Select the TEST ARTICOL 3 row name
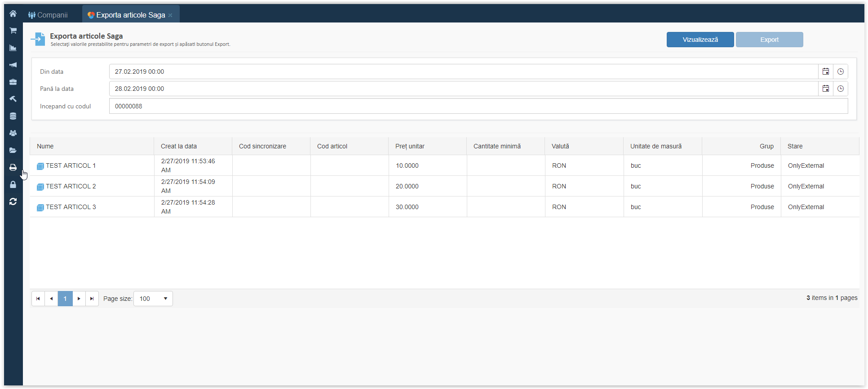Viewport: 868px width, 389px height. [x=71, y=207]
